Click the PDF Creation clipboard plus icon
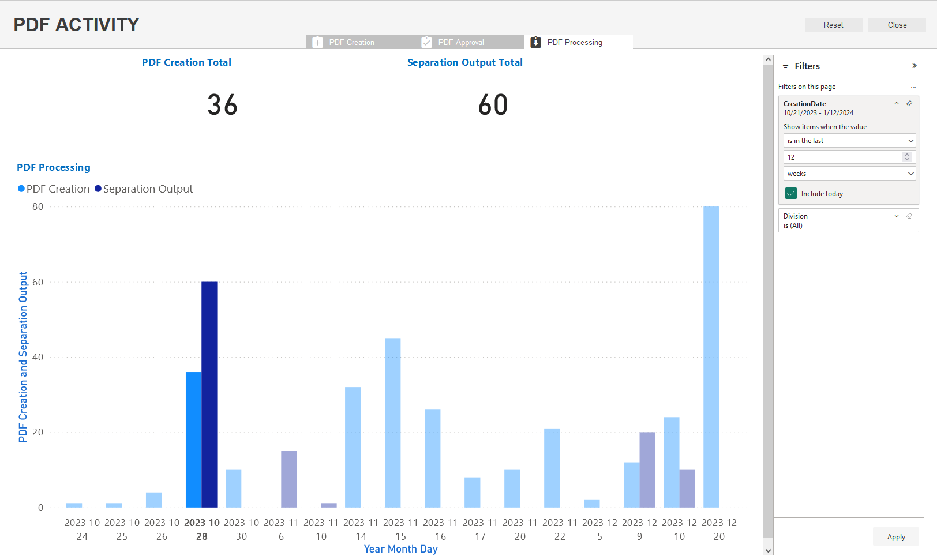This screenshot has width=937, height=560. pos(317,42)
